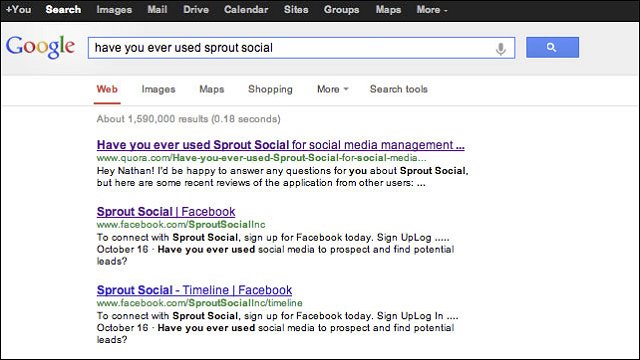The height and width of the screenshot is (360, 640).
Task: Open Calendar in the top bar
Action: coord(246,9)
